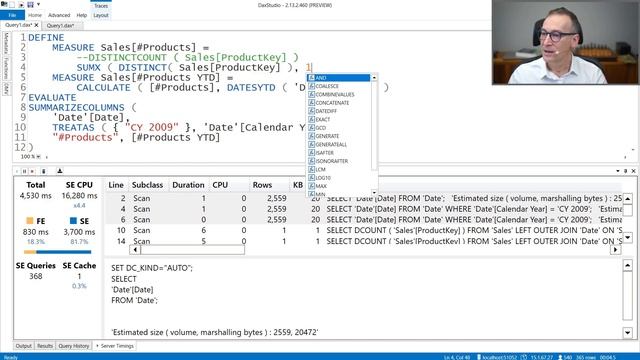This screenshot has height=360, width=640.
Task: Select ISONORAFTER from the autocomplete list
Action: [339, 161]
